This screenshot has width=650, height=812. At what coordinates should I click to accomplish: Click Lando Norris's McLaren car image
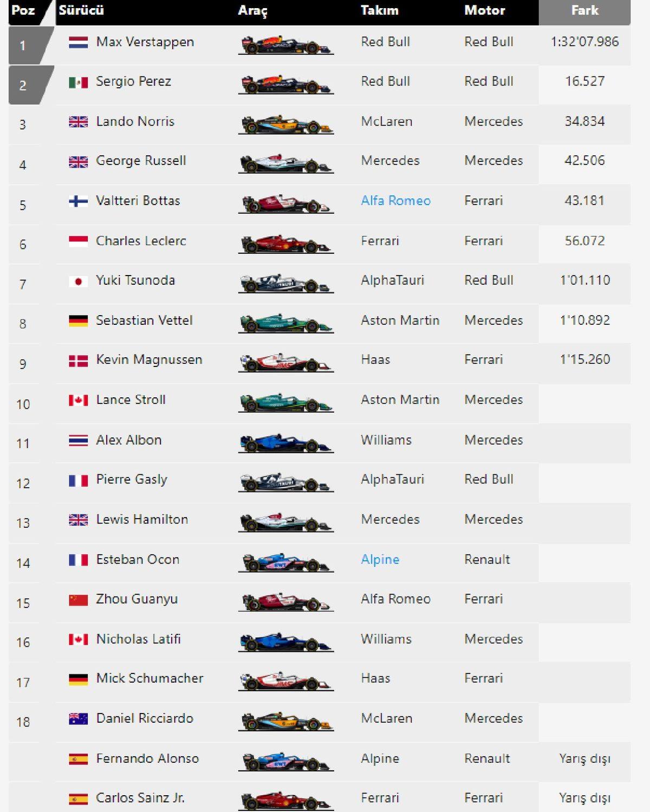tap(285, 125)
